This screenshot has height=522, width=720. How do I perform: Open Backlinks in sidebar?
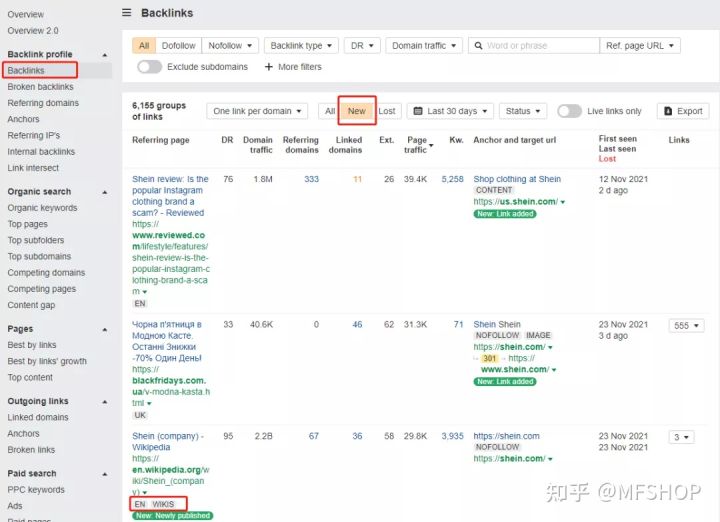tap(26, 70)
